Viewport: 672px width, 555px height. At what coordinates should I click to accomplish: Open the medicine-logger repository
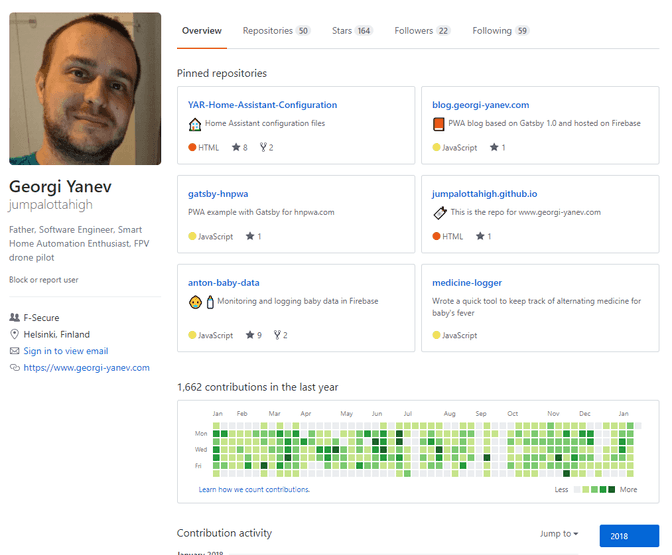click(x=467, y=283)
